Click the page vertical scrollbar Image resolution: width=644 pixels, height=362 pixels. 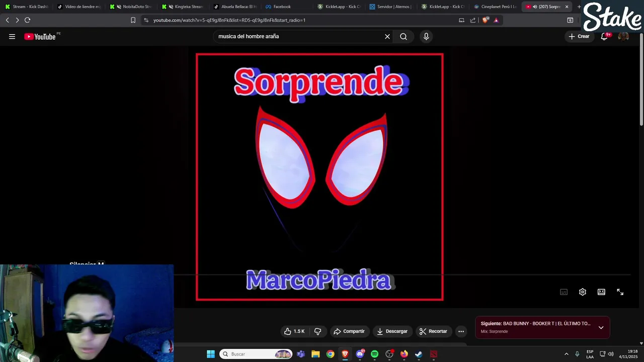click(x=641, y=80)
